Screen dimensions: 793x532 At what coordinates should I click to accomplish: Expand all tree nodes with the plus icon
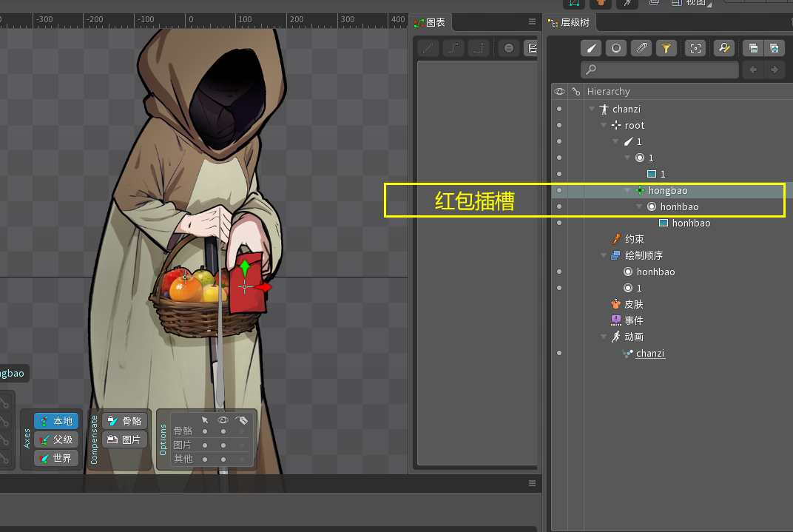[774, 48]
